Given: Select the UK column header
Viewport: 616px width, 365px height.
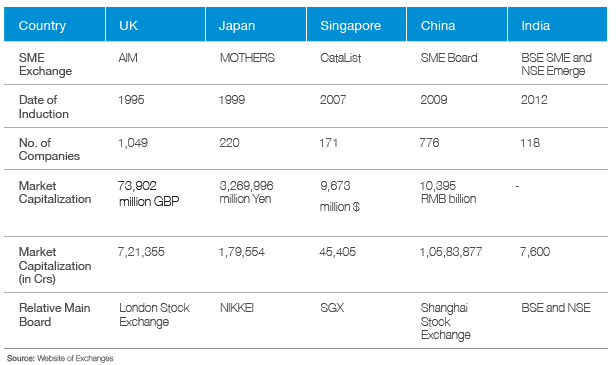Looking at the screenshot, I should coord(156,24).
